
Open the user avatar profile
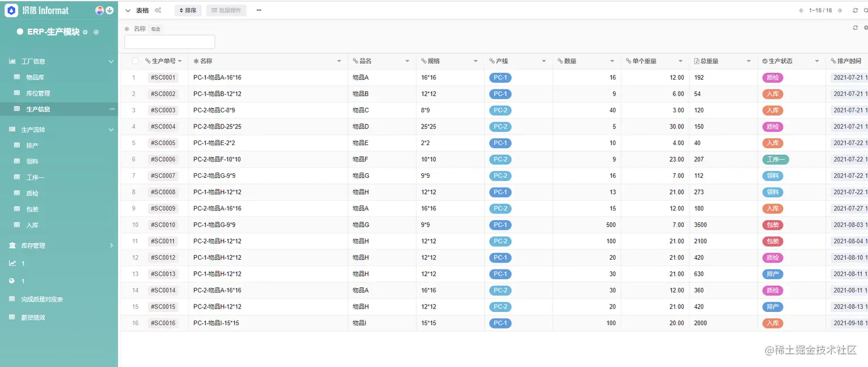[x=99, y=10]
